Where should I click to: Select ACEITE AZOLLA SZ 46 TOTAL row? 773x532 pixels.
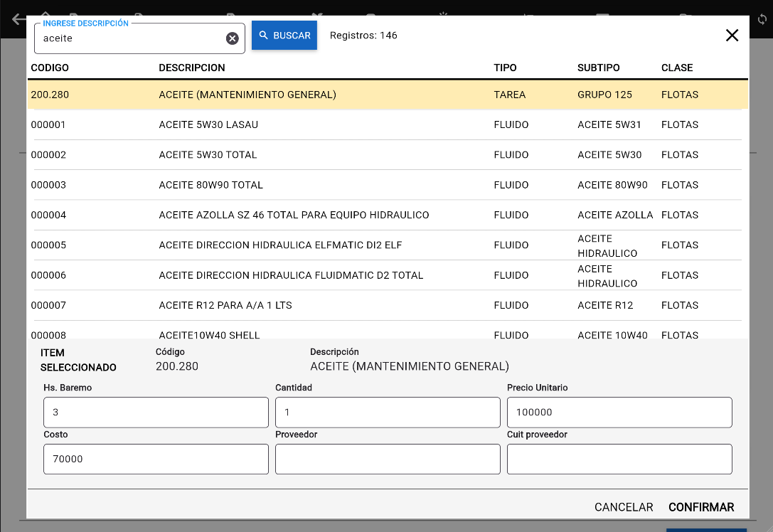pyautogui.click(x=388, y=215)
